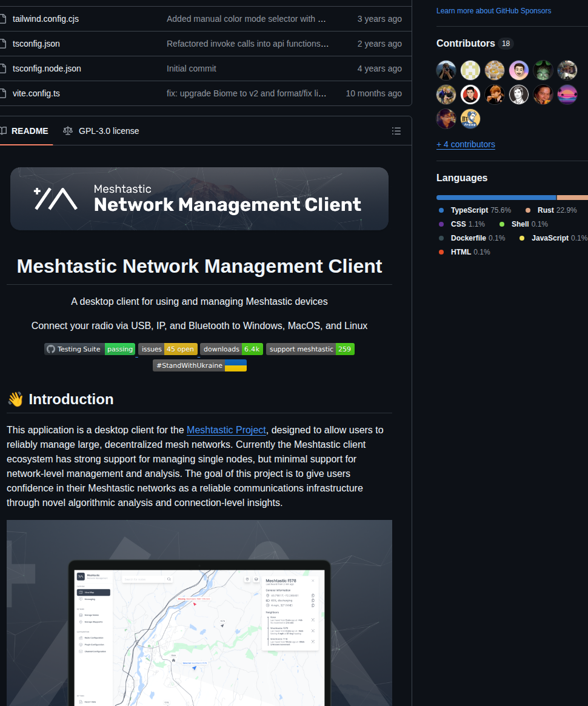The image size is (588, 706).
Task: Click the '2 years ago' timestamp for tsconfig.json
Action: pos(379,44)
